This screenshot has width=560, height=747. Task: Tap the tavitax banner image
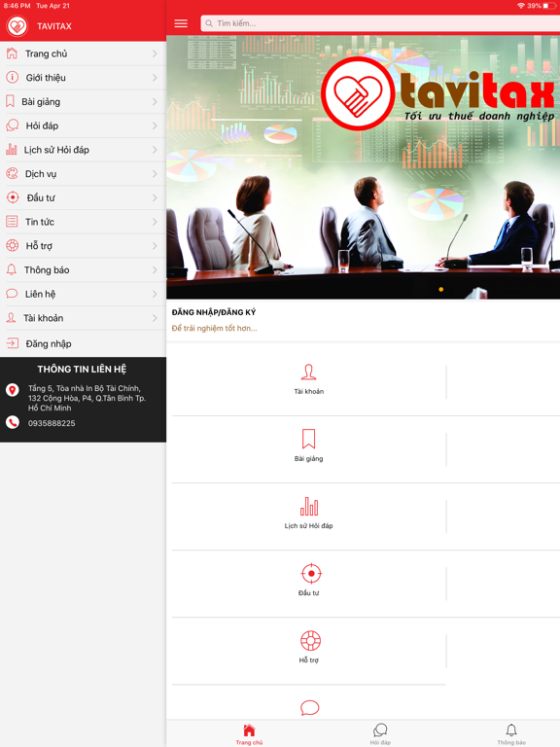pos(363,166)
